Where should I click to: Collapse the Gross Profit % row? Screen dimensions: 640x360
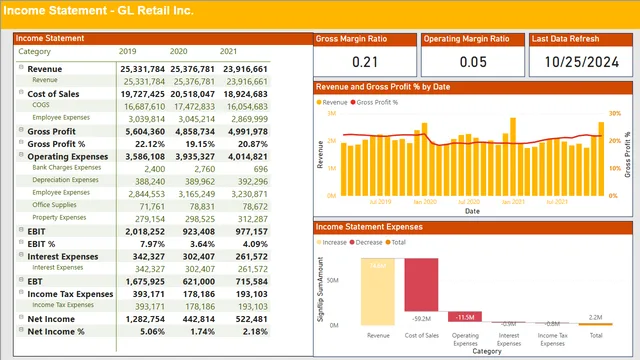pos(21,142)
